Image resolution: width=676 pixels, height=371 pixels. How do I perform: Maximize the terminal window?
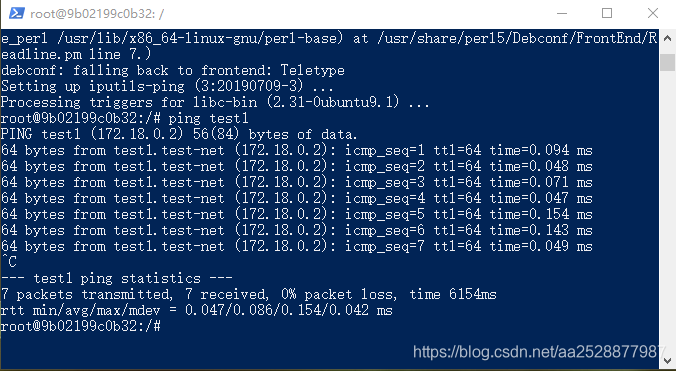tap(607, 13)
